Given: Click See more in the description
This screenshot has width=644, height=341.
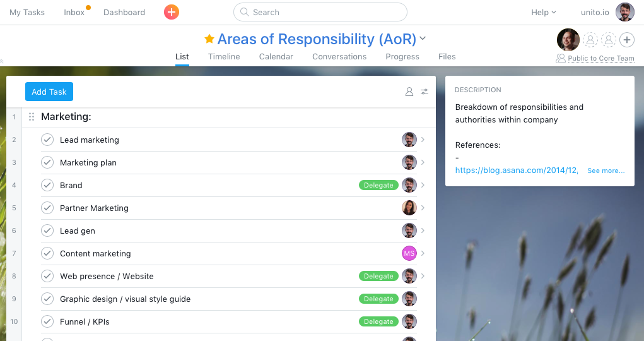Looking at the screenshot, I should point(606,170).
